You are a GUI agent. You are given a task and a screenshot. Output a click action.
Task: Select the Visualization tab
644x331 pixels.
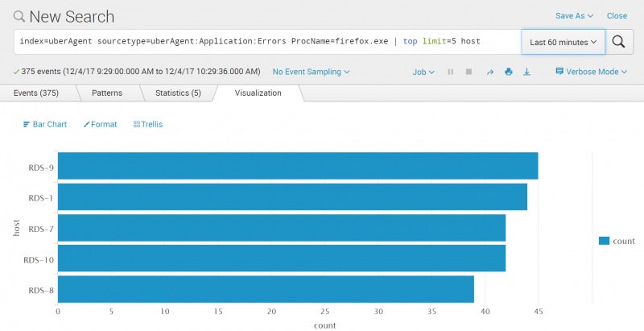(258, 93)
